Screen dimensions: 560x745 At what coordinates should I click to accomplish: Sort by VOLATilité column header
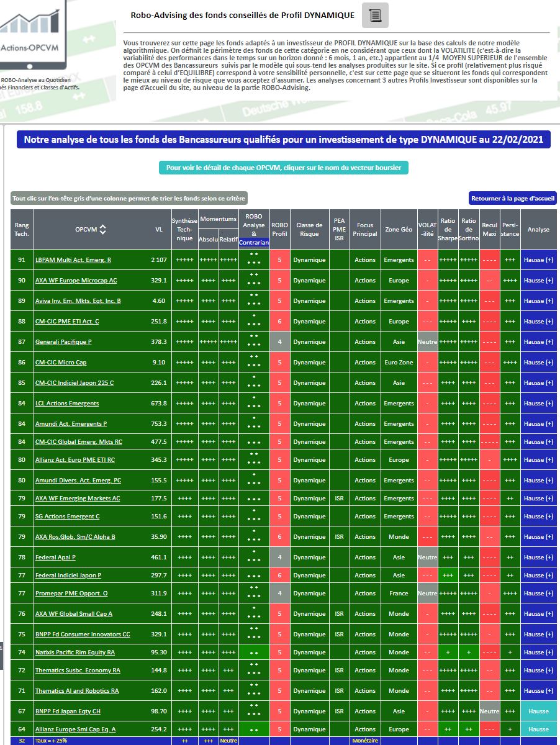427,229
